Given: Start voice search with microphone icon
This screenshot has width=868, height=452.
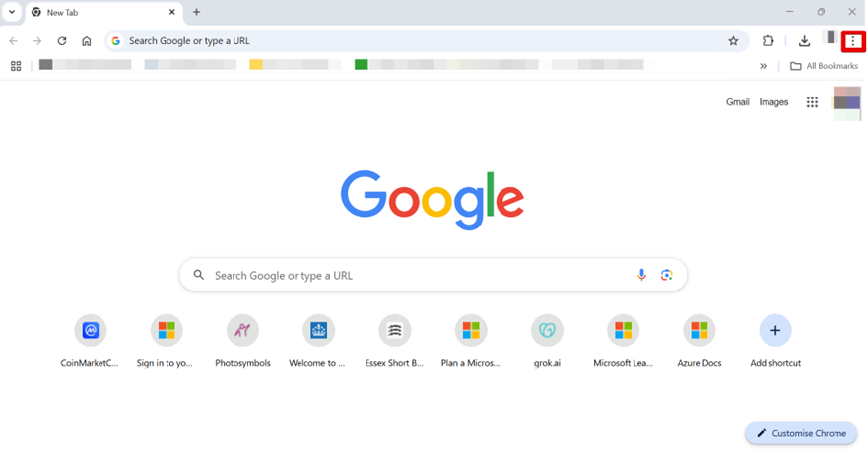Looking at the screenshot, I should pos(641,275).
